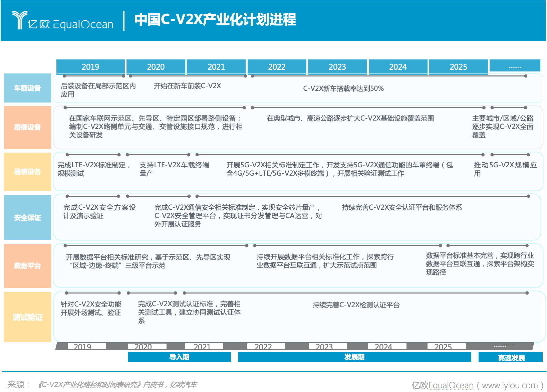Select the 车载设备 category icon

coord(27,88)
